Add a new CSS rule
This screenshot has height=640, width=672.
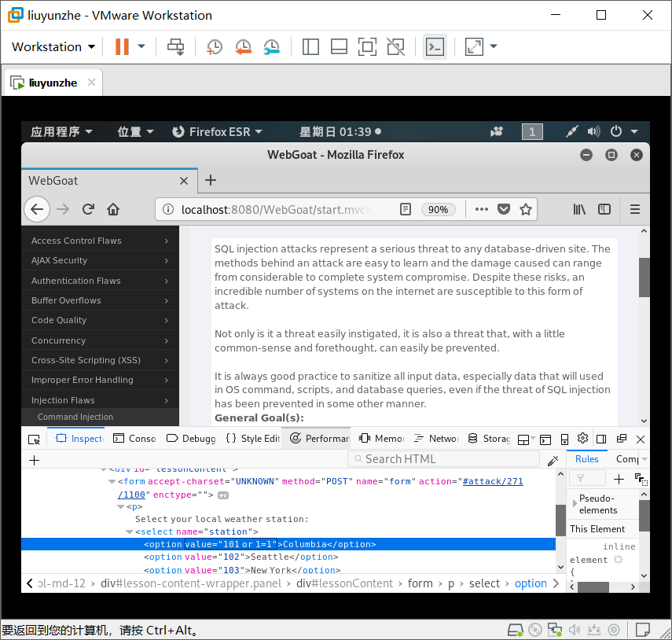point(619,479)
